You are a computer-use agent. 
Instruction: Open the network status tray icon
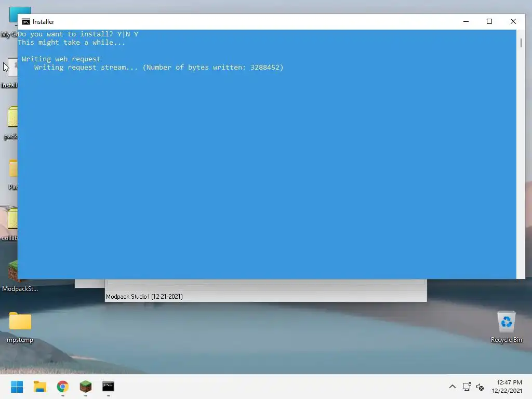pyautogui.click(x=467, y=387)
